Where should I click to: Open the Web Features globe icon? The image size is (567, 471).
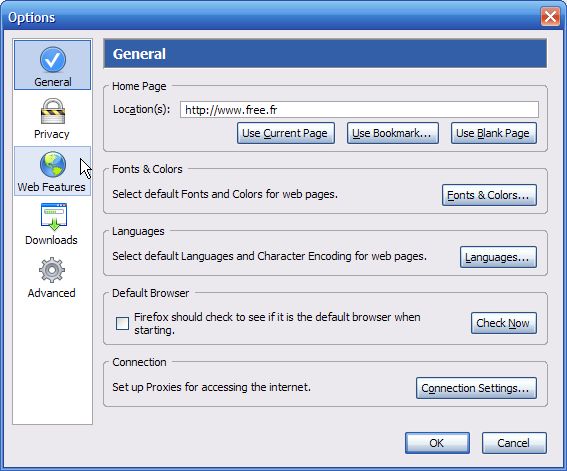click(x=53, y=164)
